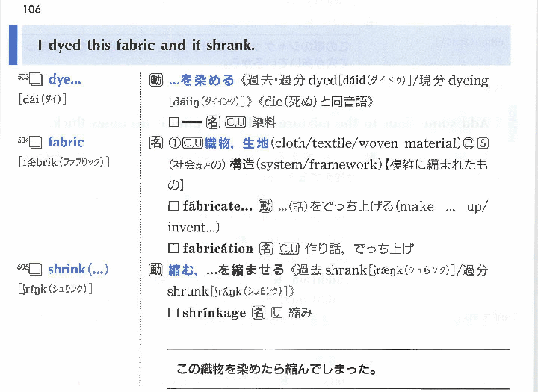Click page number 106
The height and width of the screenshot is (392, 538).
[x=31, y=9]
